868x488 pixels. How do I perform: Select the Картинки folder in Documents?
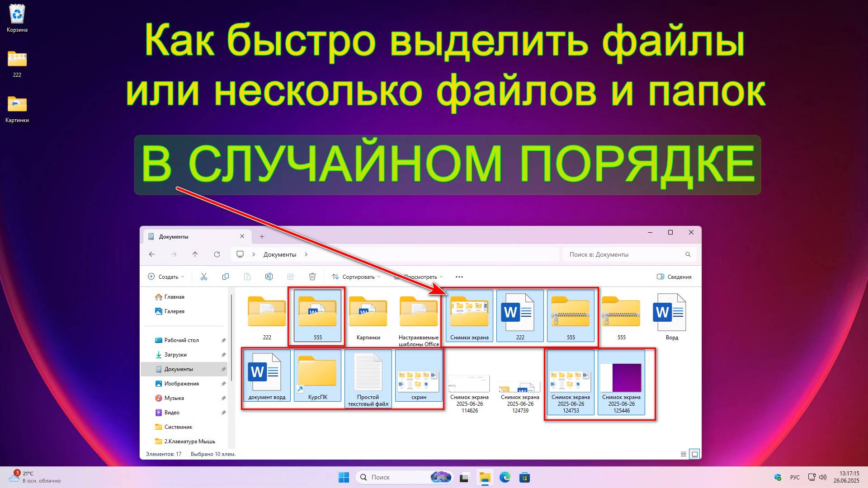click(x=368, y=316)
